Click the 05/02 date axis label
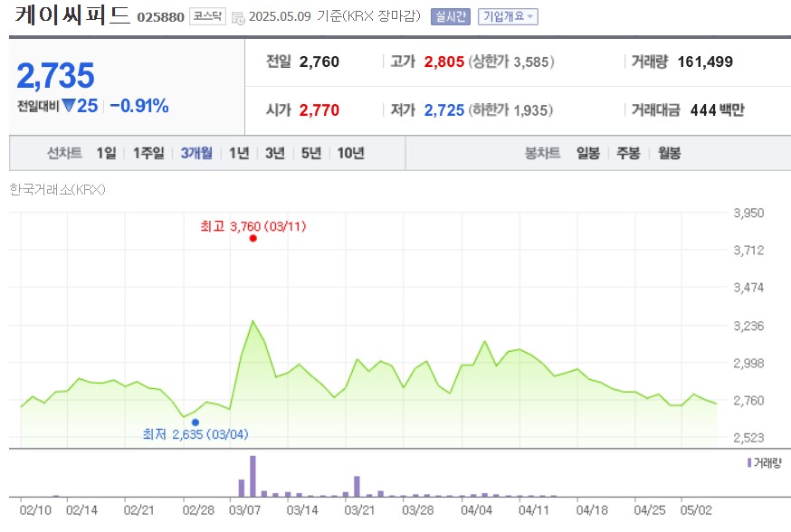 [x=696, y=510]
